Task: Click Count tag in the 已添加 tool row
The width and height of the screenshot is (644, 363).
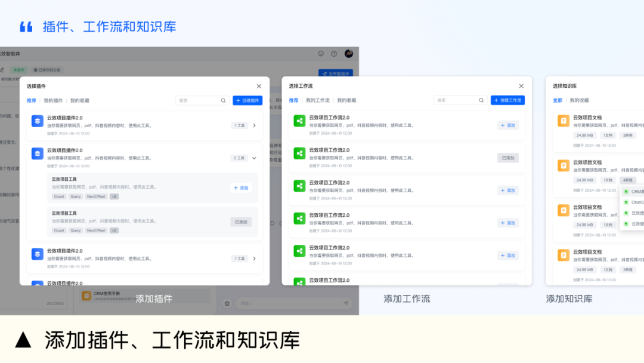Action: (x=59, y=230)
